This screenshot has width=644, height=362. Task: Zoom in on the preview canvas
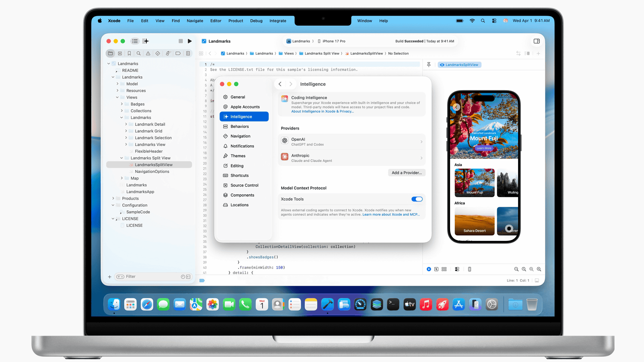[x=539, y=269]
